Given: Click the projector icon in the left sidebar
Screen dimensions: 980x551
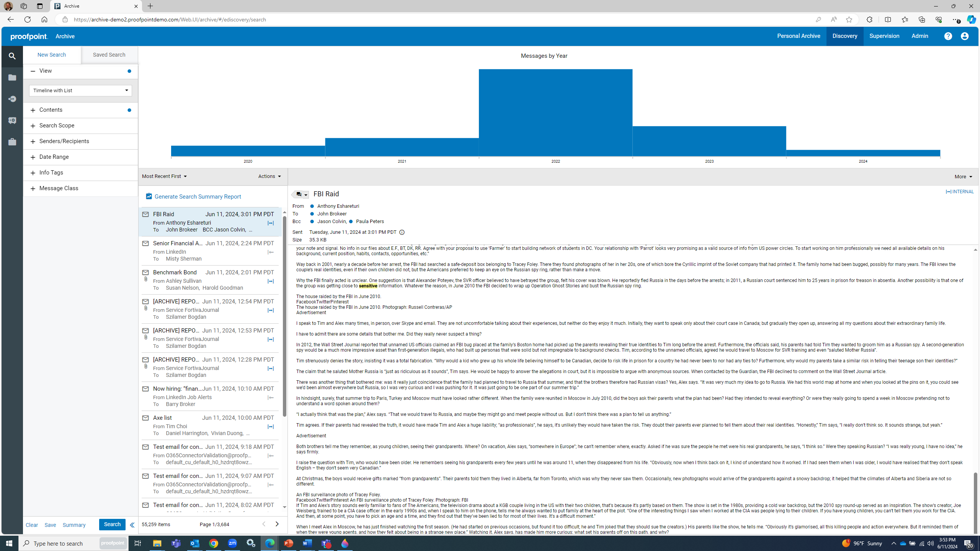Looking at the screenshot, I should tap(12, 120).
